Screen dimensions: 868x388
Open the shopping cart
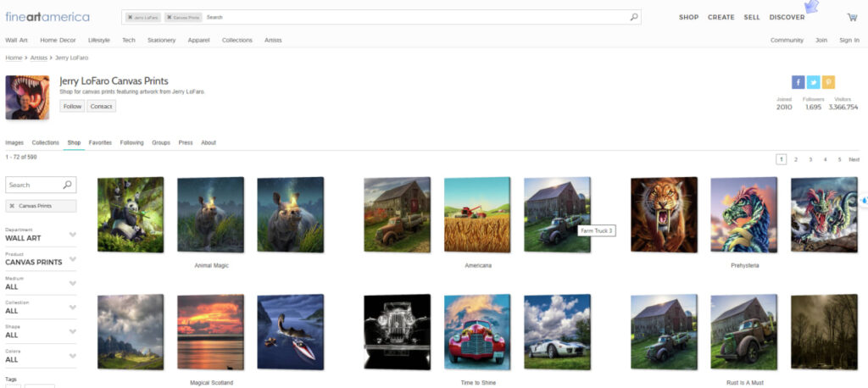coord(852,17)
